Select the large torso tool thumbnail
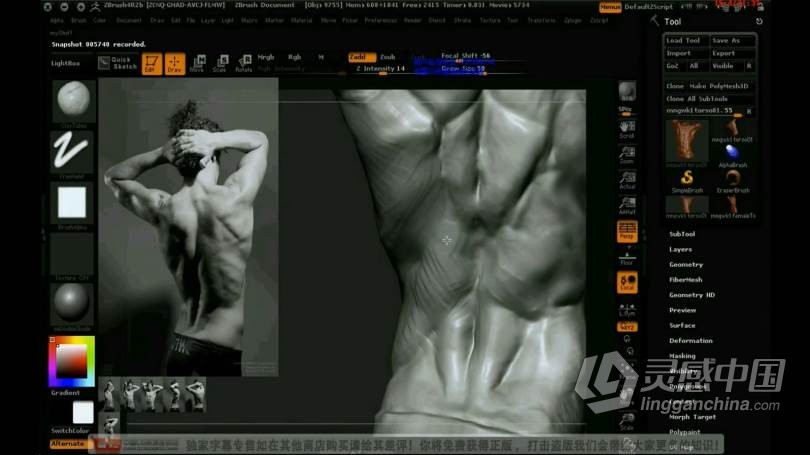This screenshot has height=455, width=810. tap(687, 140)
